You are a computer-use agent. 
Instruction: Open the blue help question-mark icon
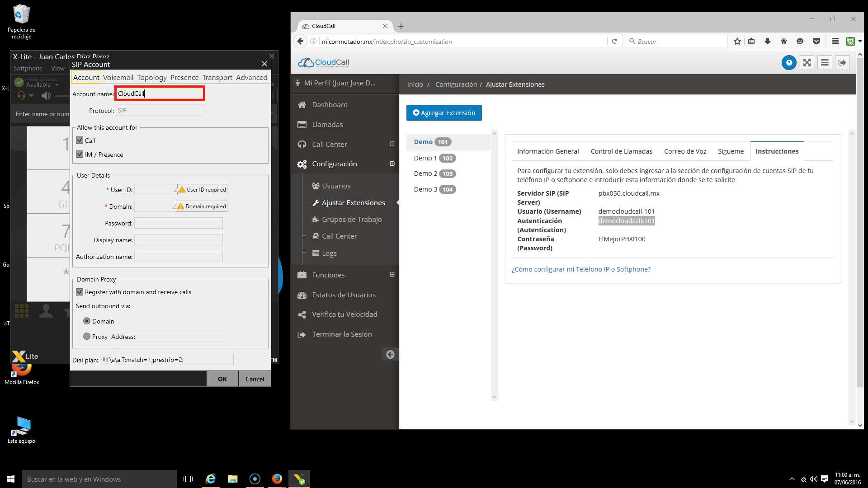789,63
